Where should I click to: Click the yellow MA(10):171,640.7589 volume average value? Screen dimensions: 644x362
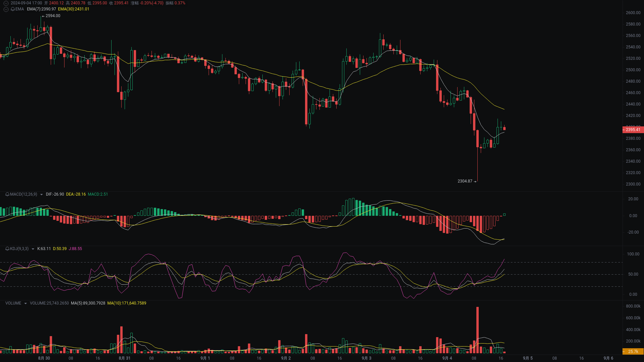127,303
